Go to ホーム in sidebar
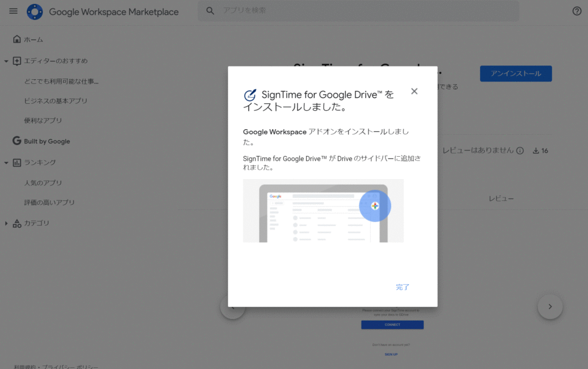 click(33, 40)
